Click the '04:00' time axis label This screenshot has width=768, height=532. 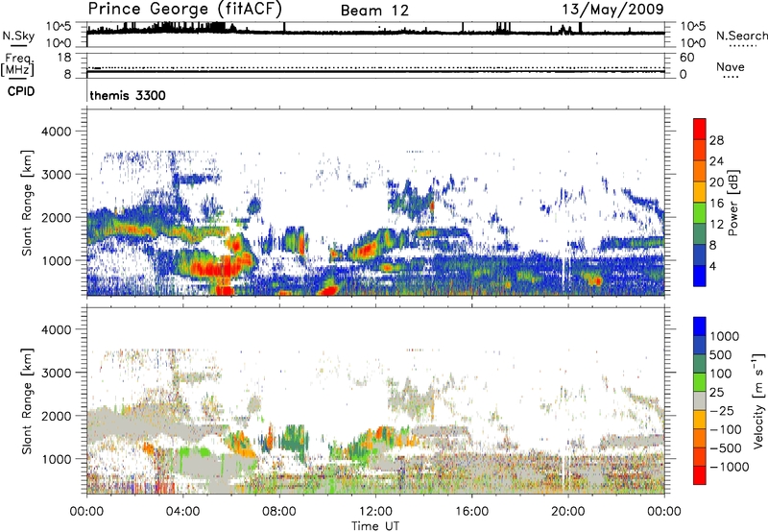click(x=182, y=512)
